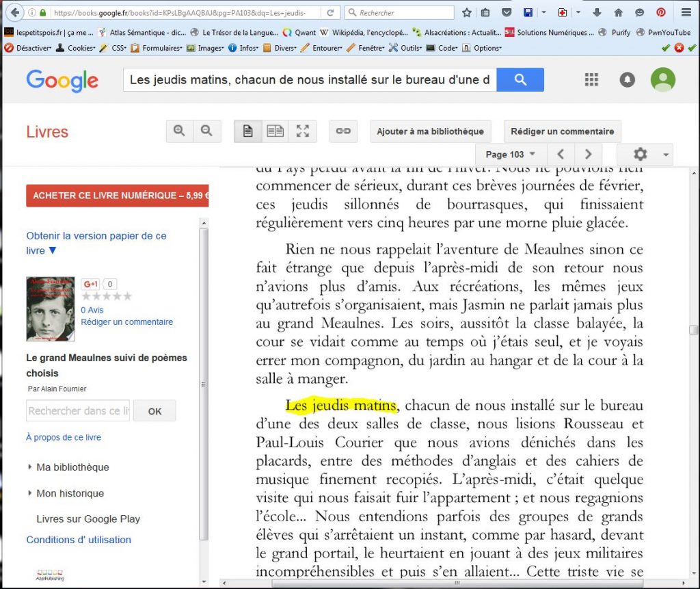700x589 pixels.
Task: Switch to two-page view
Action: click(x=275, y=131)
